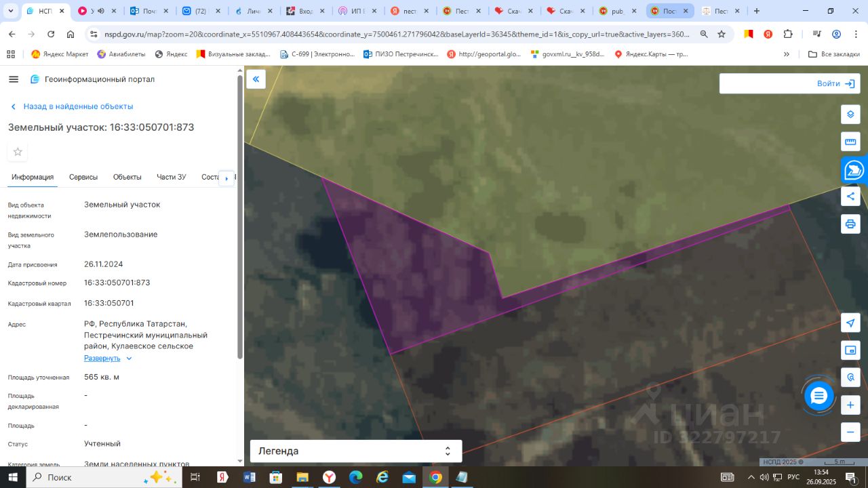Share the current map view
This screenshot has height=488, width=868.
(x=850, y=197)
